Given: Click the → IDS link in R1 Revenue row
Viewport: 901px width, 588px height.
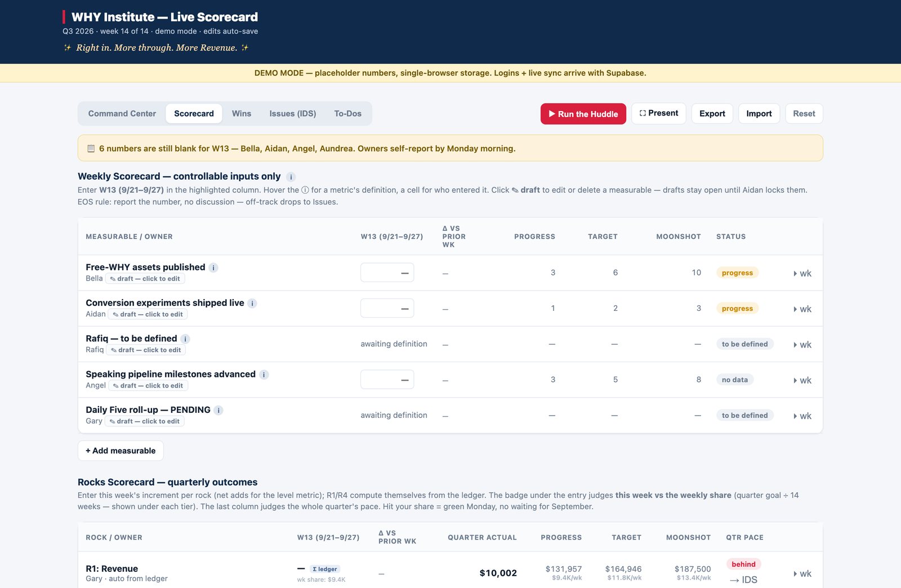Looking at the screenshot, I should click(x=743, y=580).
